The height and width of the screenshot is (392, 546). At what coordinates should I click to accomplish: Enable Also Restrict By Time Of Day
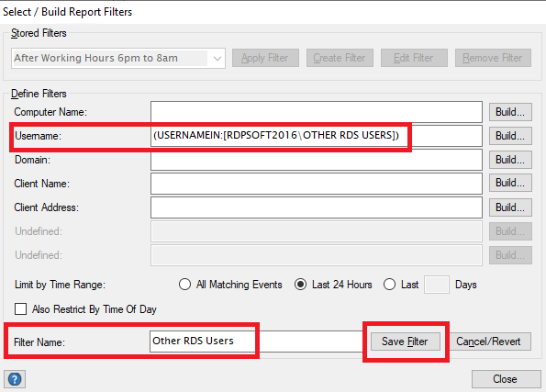point(20,308)
